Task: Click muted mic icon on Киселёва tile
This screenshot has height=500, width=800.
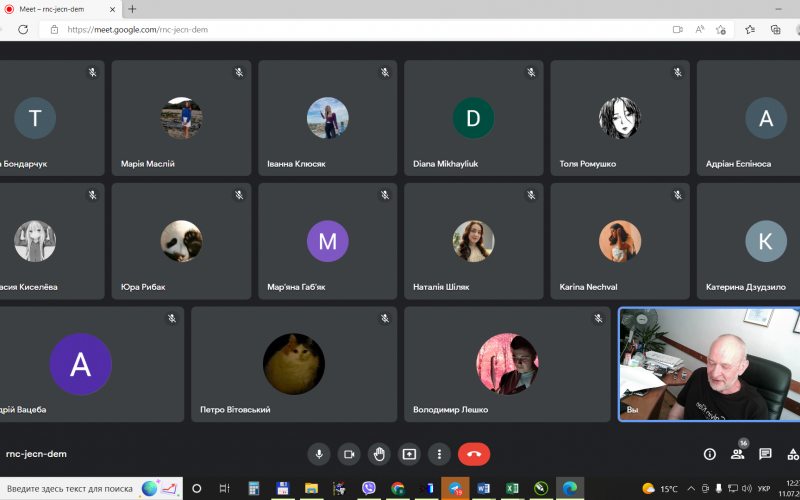Action: (92, 195)
